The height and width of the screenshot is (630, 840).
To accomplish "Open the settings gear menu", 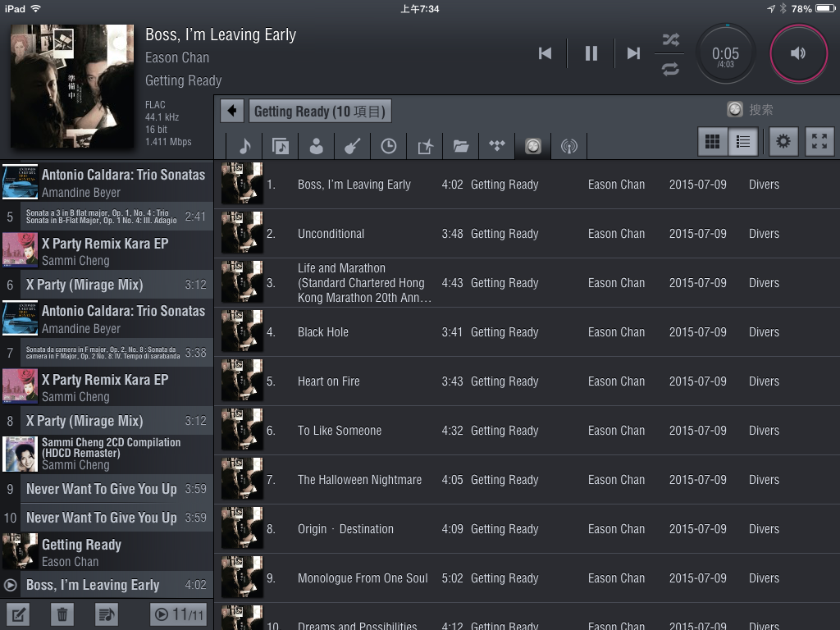I will pyautogui.click(x=783, y=142).
